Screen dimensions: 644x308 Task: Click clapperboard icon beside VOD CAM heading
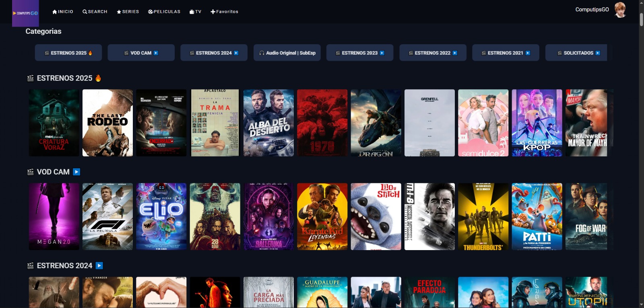point(30,172)
